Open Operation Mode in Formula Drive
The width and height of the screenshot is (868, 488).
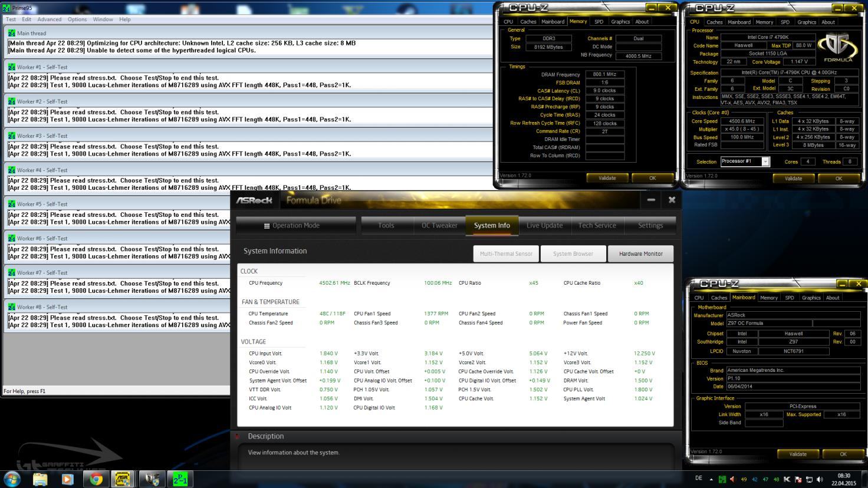(295, 225)
